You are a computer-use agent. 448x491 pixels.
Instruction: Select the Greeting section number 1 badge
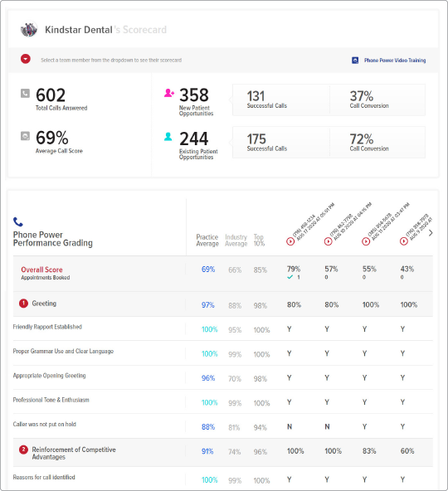[23, 304]
